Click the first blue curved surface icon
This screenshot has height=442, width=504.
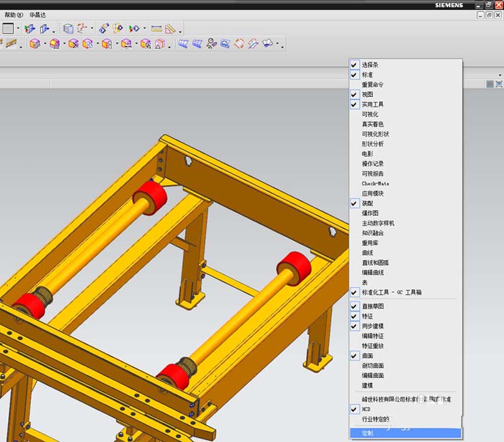pos(183,43)
